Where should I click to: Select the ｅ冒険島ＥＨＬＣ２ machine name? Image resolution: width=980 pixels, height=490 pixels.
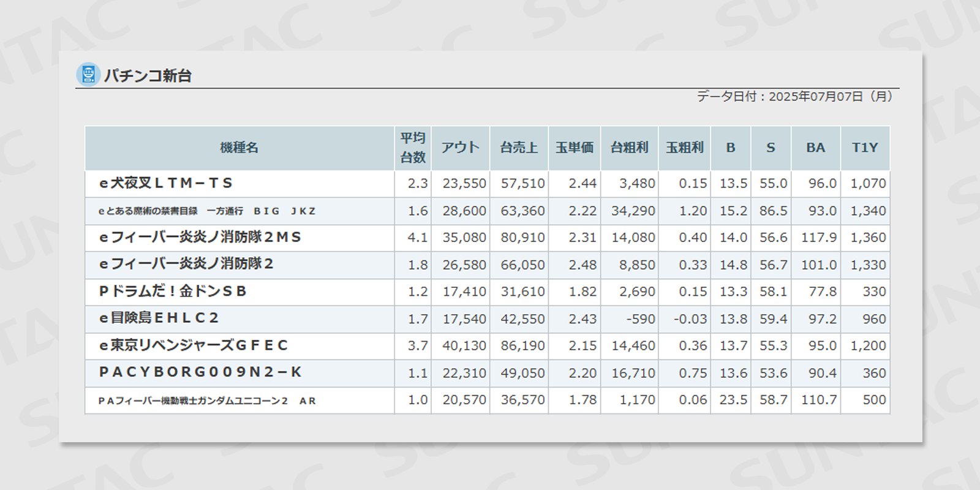(159, 318)
